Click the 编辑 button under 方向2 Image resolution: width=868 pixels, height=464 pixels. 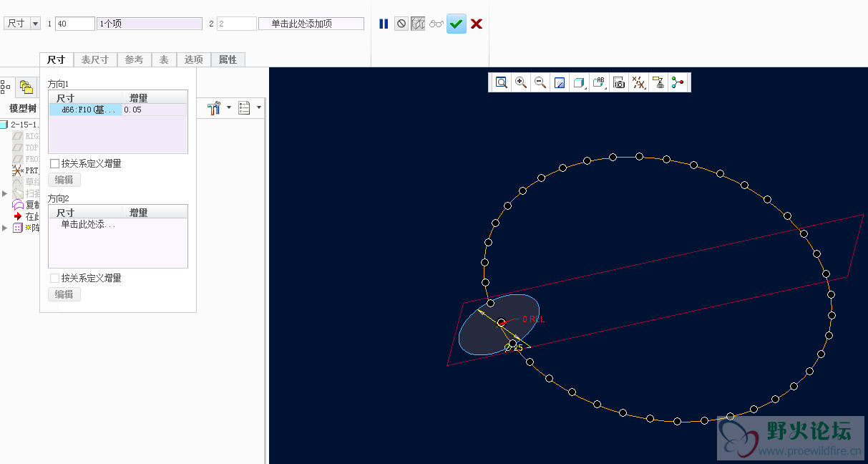pos(64,294)
